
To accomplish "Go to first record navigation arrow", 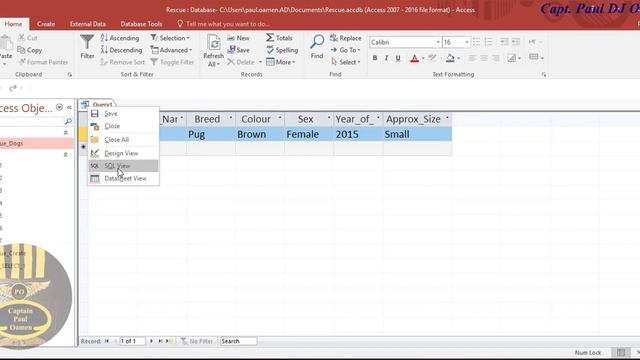I will [107, 341].
